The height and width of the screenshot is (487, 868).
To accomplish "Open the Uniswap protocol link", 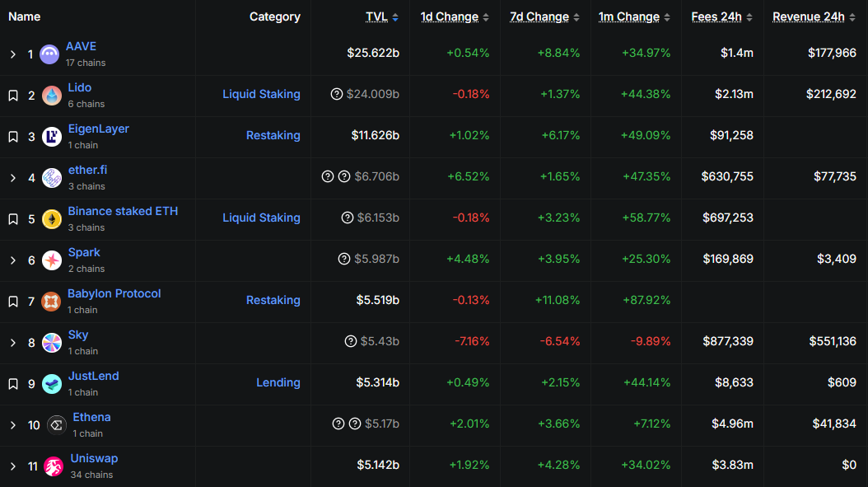I will (94, 459).
